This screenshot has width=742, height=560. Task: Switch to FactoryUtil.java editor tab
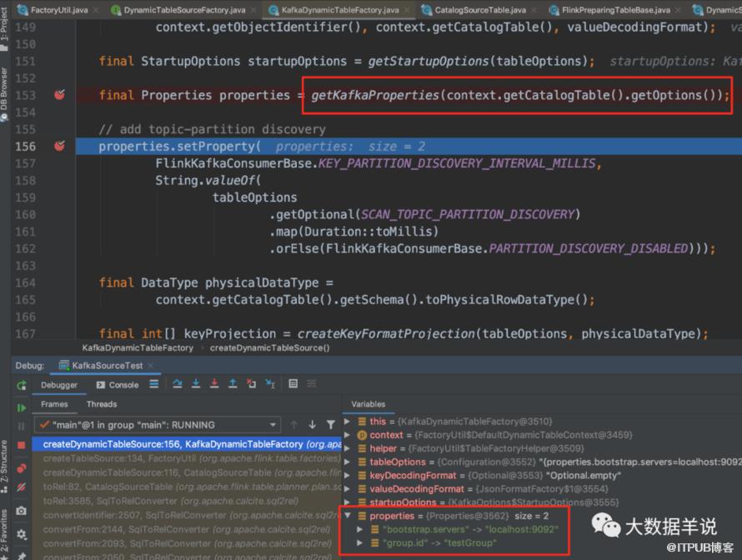(58, 9)
